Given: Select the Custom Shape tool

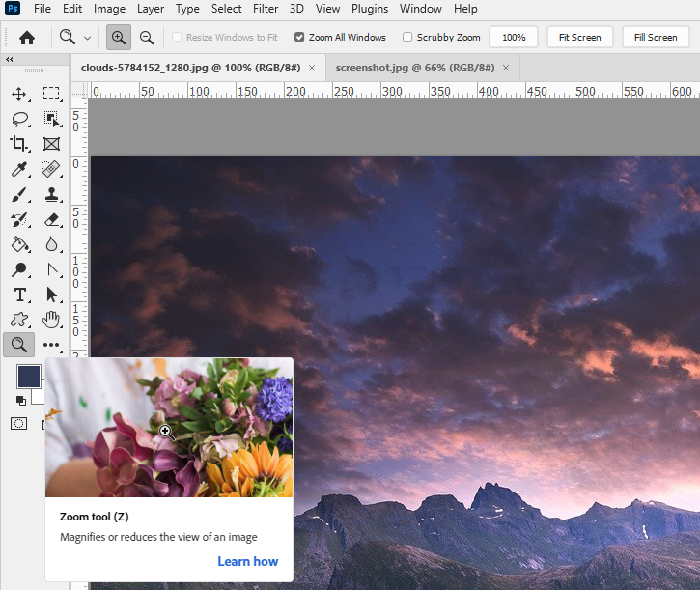Looking at the screenshot, I should click(x=18, y=320).
